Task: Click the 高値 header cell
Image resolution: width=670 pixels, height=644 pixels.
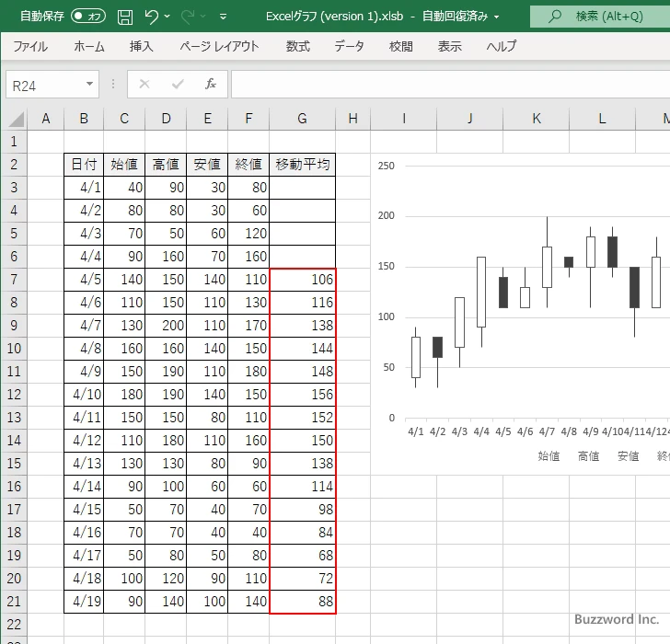Action: pos(166,165)
